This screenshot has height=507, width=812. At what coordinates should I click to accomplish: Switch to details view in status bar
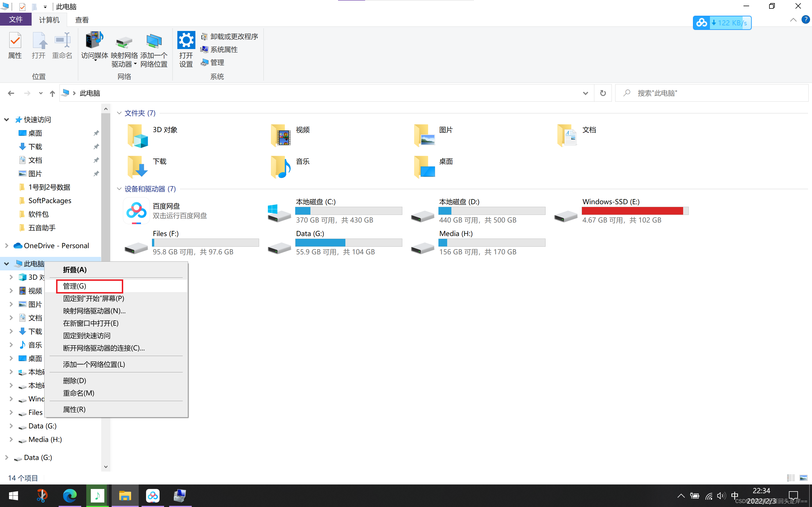tap(791, 478)
